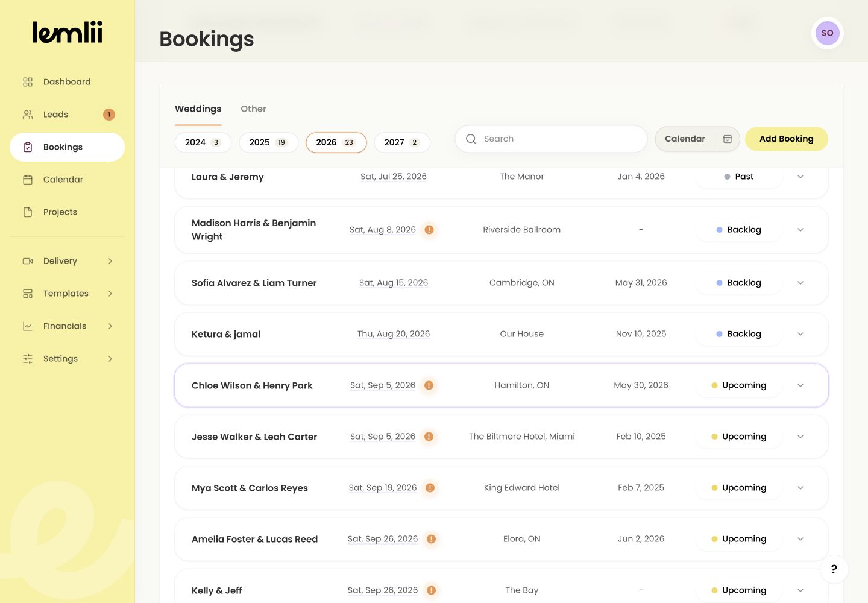Open Past status dropdown for Laura & Jeremy
Screen dimensions: 868x603
tap(739, 177)
